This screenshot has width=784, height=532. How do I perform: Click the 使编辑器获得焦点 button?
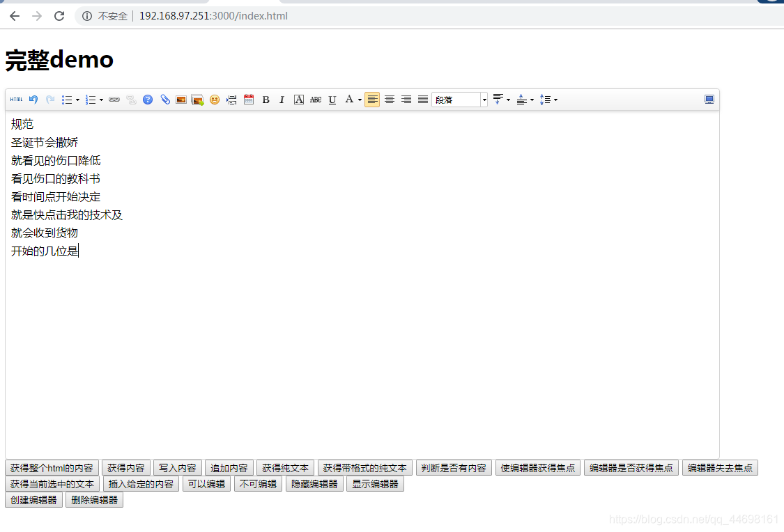pos(538,468)
